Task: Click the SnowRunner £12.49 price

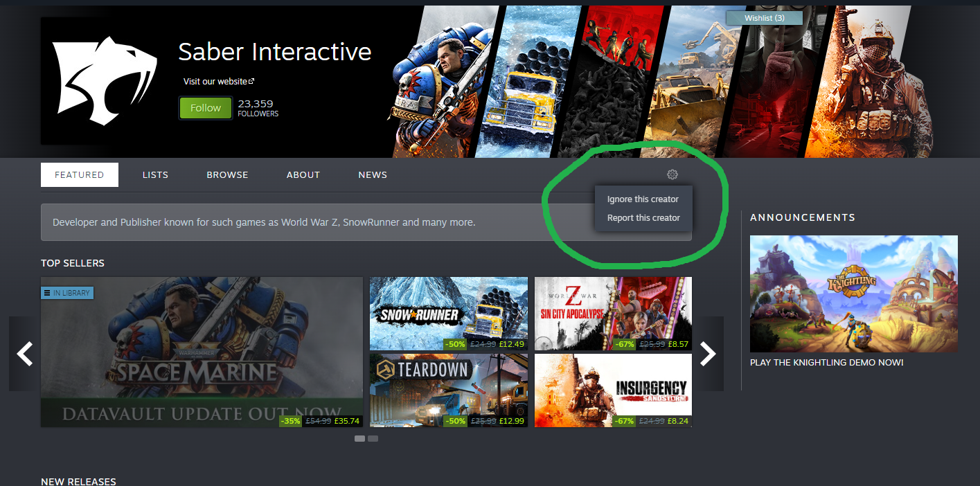Action: (x=512, y=344)
